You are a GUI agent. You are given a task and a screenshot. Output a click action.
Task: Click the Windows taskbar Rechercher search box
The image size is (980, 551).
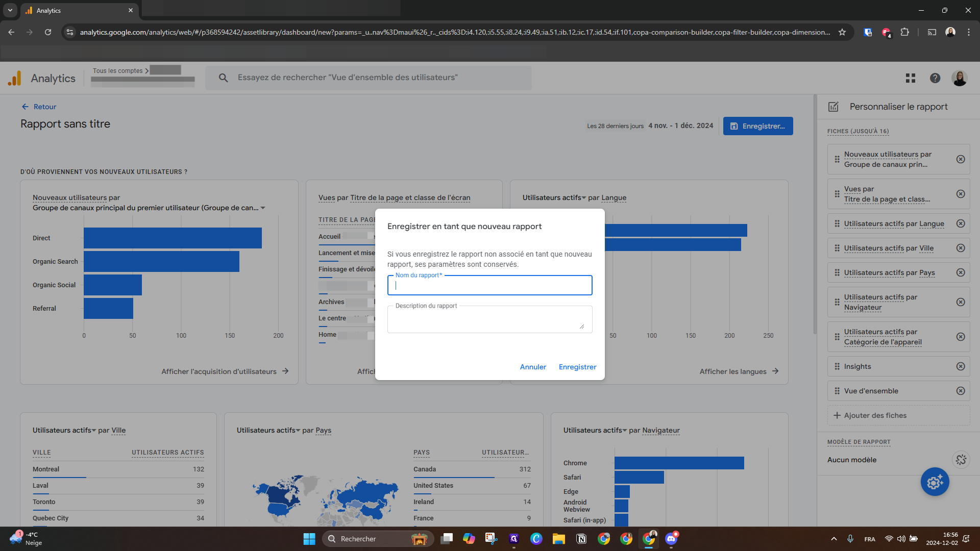tap(378, 539)
